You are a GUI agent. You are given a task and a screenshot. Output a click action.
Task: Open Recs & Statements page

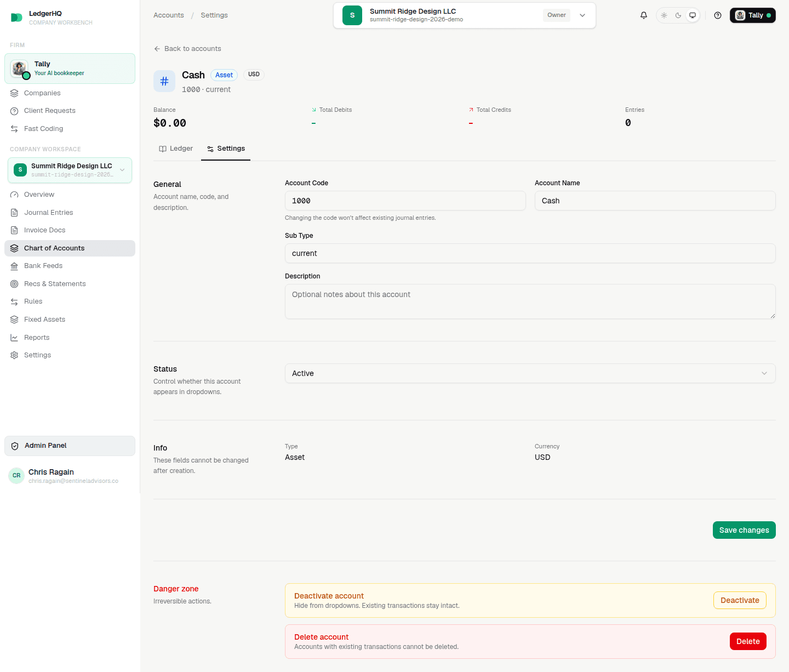pos(70,284)
